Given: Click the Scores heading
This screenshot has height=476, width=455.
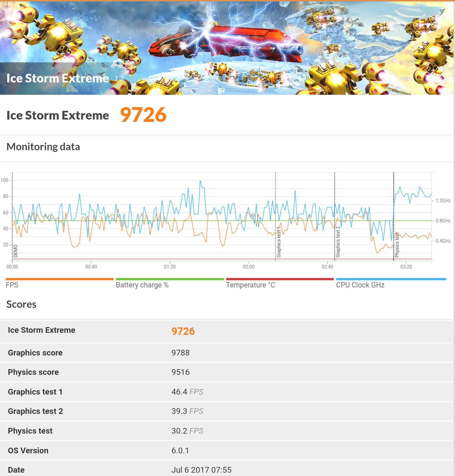Looking at the screenshot, I should [21, 304].
